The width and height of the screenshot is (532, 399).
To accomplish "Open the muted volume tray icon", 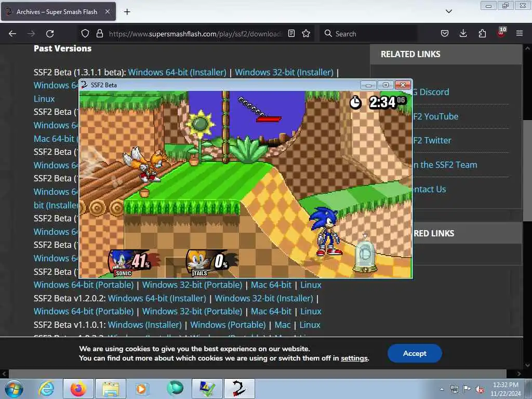I will (480, 389).
